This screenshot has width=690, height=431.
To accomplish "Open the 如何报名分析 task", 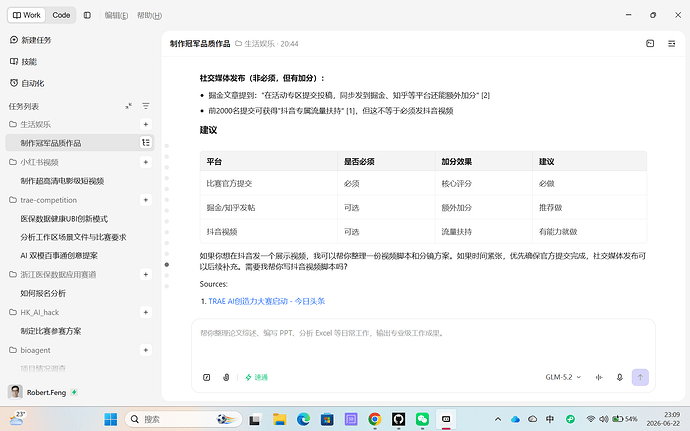I will pyautogui.click(x=43, y=293).
